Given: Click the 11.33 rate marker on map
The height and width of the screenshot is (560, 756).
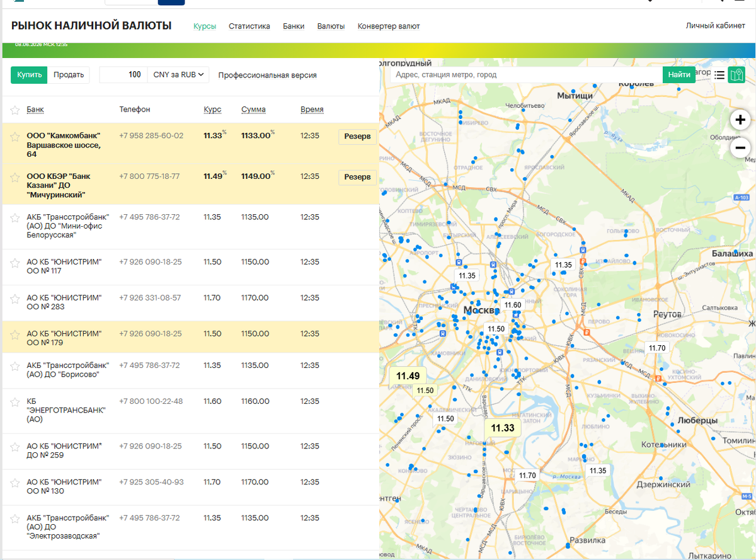Looking at the screenshot, I should (x=503, y=428).
